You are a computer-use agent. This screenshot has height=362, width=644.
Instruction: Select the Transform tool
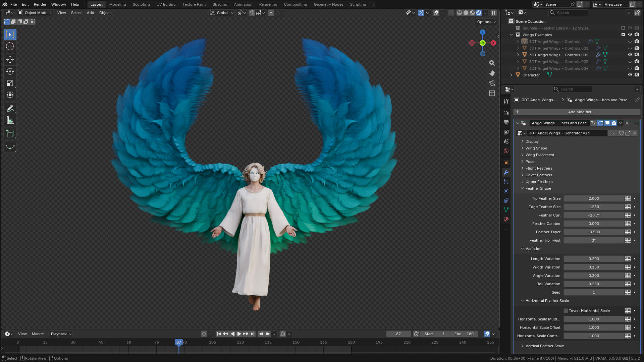click(x=10, y=95)
